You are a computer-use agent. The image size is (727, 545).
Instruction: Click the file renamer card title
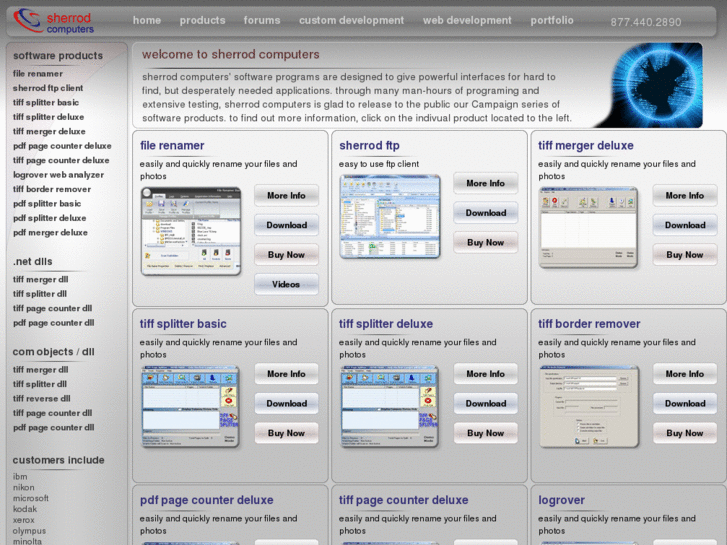coord(172,146)
